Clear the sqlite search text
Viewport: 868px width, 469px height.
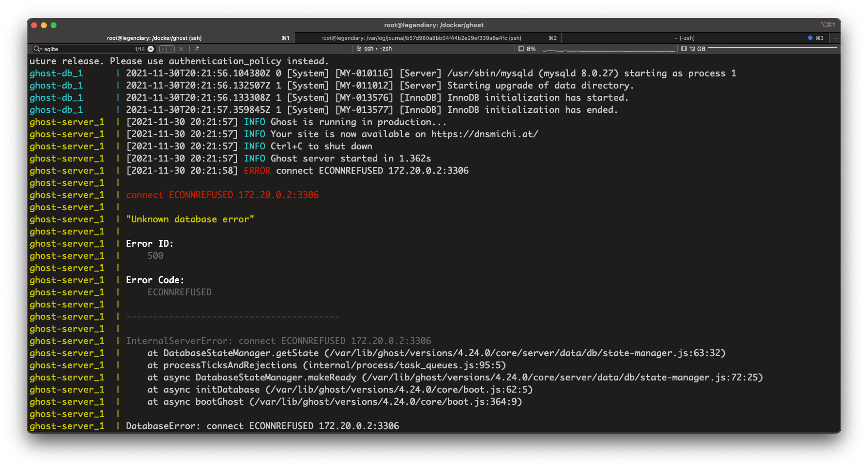[151, 49]
